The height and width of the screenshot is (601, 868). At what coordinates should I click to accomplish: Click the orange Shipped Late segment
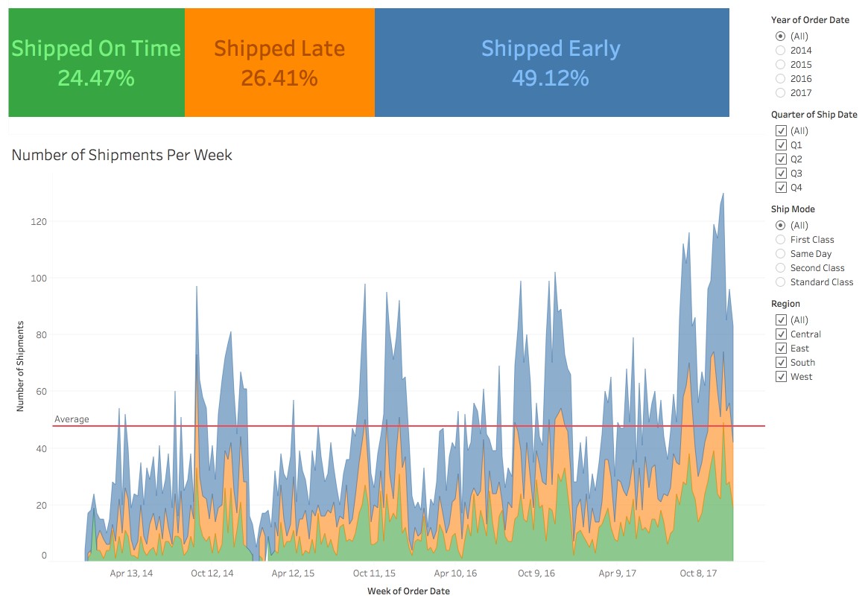click(x=279, y=62)
